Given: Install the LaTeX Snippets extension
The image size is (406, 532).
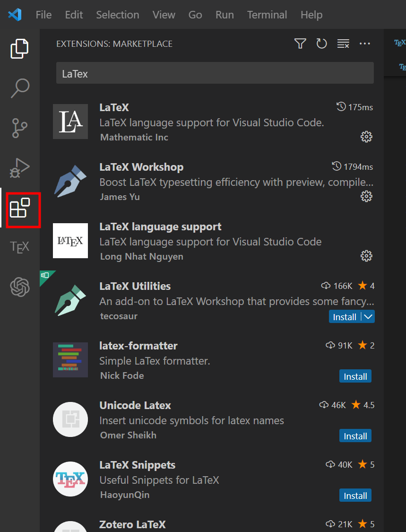Looking at the screenshot, I should click(x=355, y=496).
